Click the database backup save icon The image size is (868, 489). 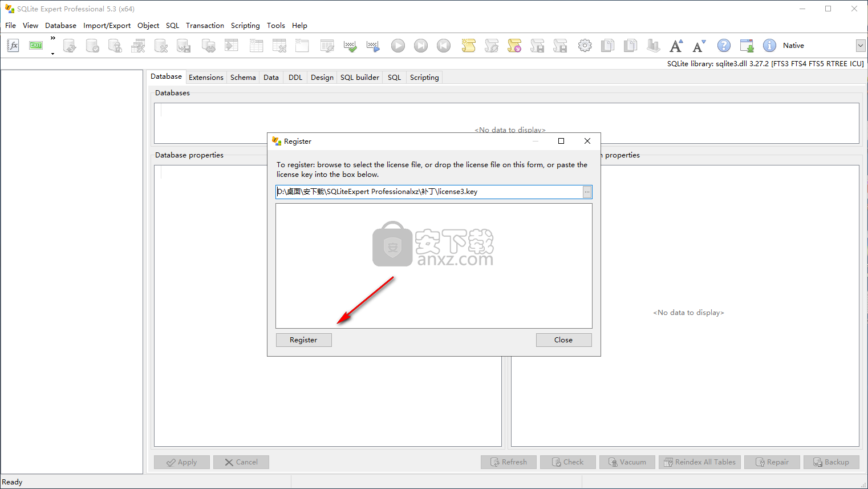coord(184,46)
